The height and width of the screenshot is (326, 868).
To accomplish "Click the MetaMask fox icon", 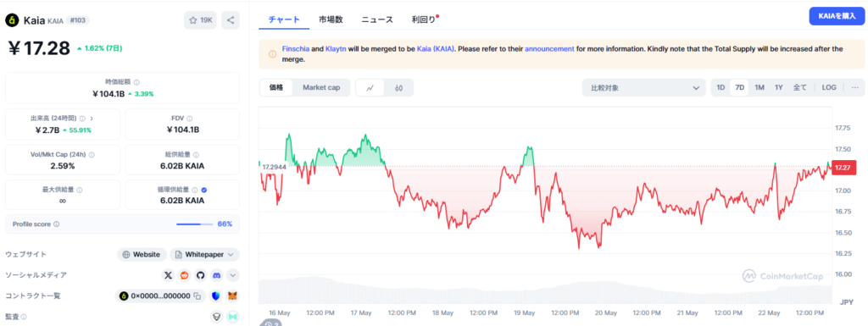I will point(233,296).
